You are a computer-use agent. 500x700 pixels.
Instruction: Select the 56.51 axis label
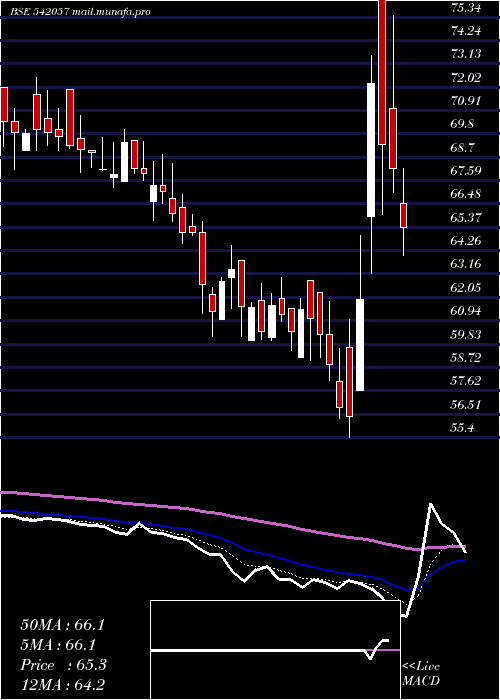[x=466, y=404]
